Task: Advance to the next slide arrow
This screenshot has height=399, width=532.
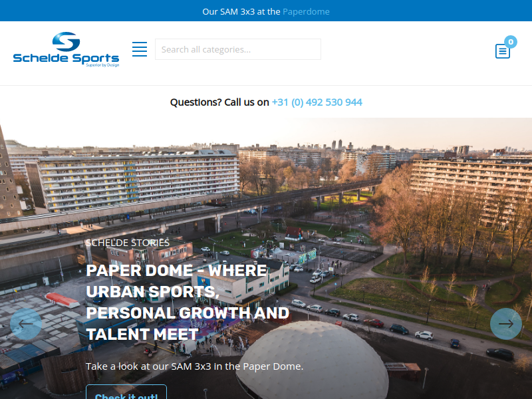Action: pos(506,324)
